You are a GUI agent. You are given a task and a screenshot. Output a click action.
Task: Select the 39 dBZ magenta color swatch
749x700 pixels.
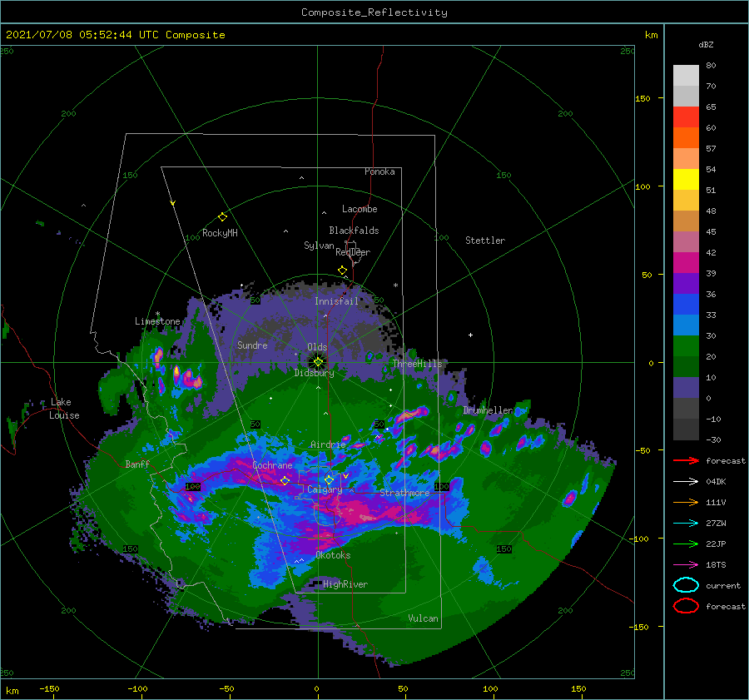686,262
